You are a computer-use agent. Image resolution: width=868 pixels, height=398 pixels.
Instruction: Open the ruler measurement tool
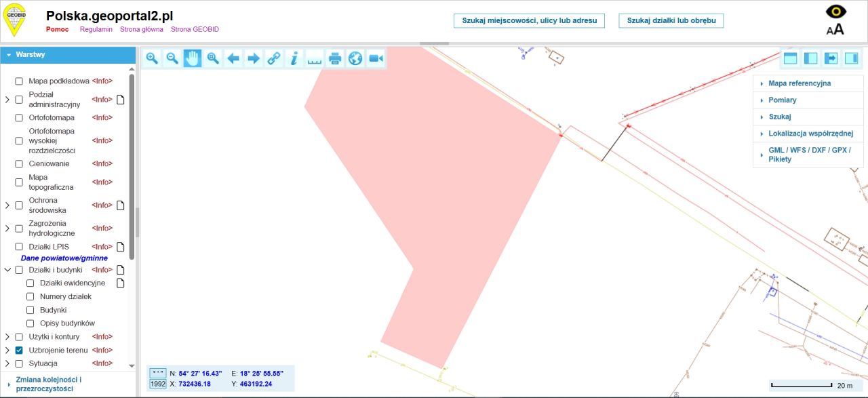click(315, 58)
